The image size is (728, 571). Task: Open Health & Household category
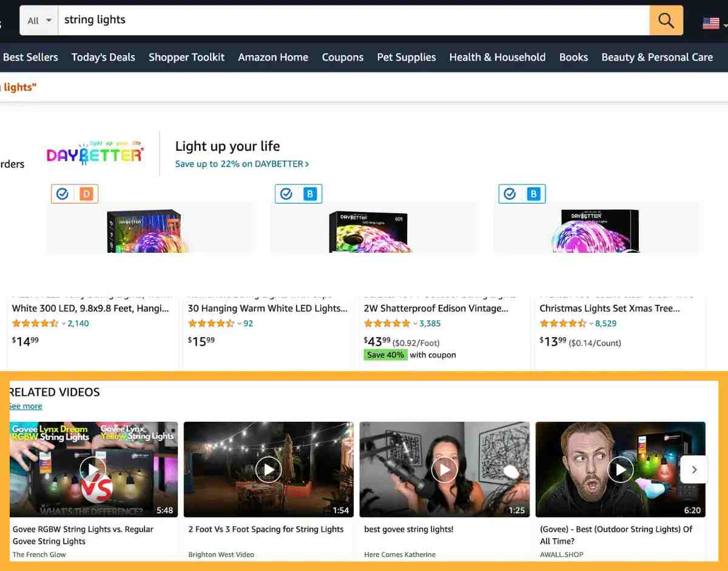tap(497, 57)
